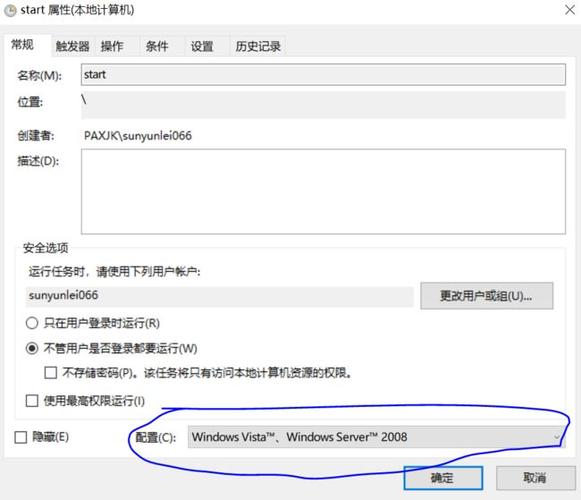Click the start 属性(本地计算机) title text
Image resolution: width=581 pixels, height=500 pixels.
point(77,10)
